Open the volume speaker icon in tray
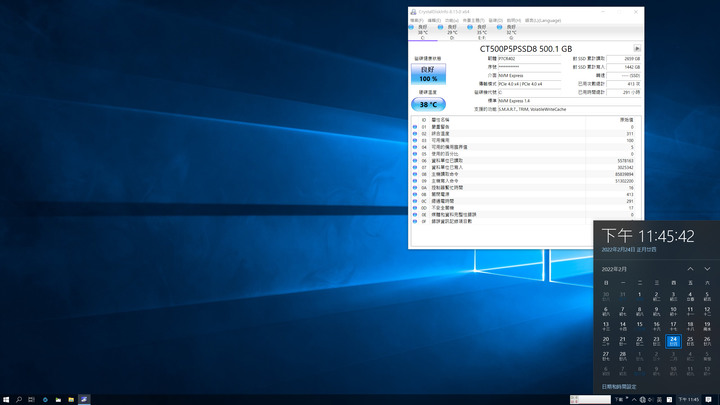Screen dimensions: 720x405 tap(651, 399)
